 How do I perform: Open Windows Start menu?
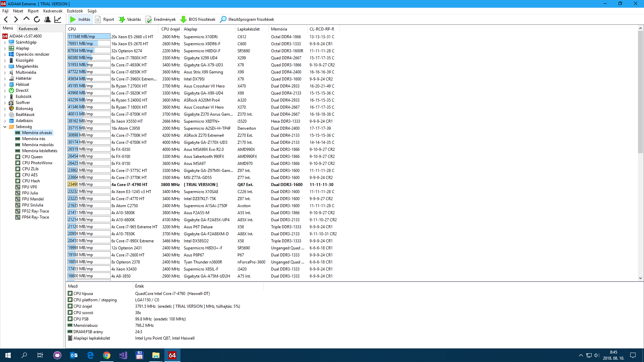[8, 355]
